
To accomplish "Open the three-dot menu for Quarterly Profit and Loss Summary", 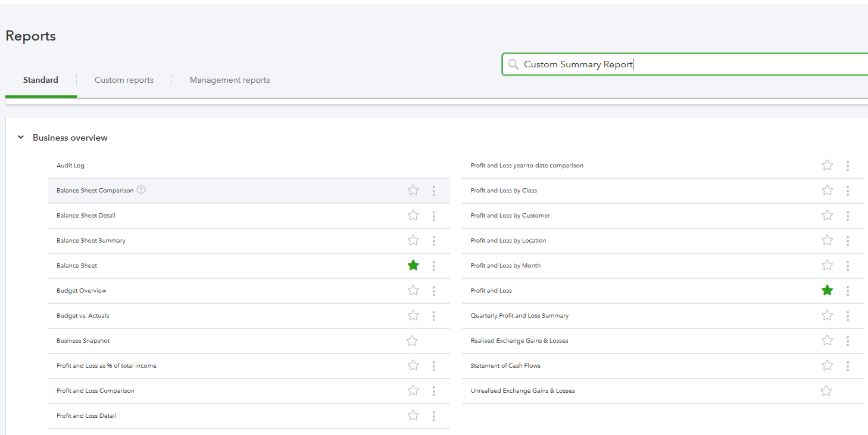I will click(x=848, y=315).
